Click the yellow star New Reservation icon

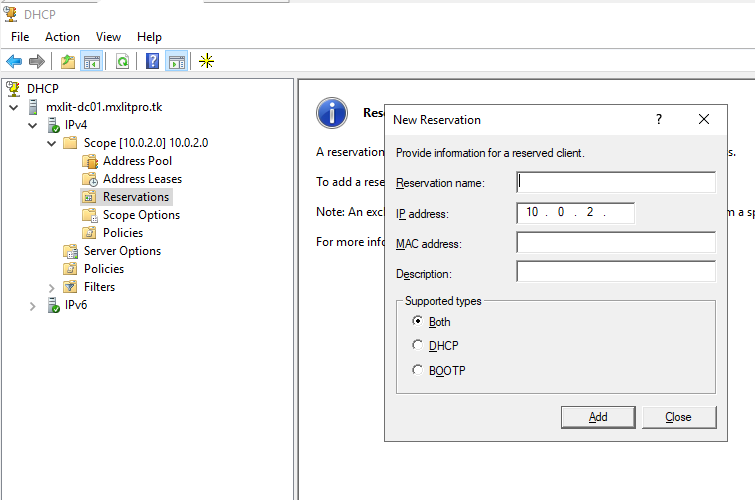coord(206,62)
